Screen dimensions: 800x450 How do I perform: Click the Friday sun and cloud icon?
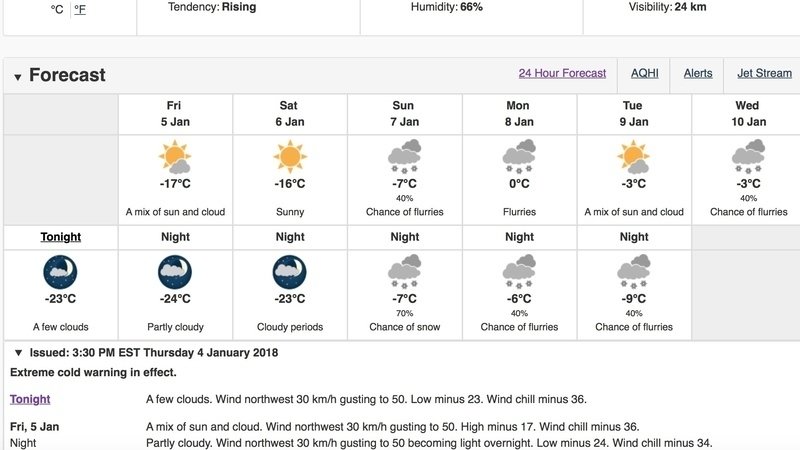175,157
